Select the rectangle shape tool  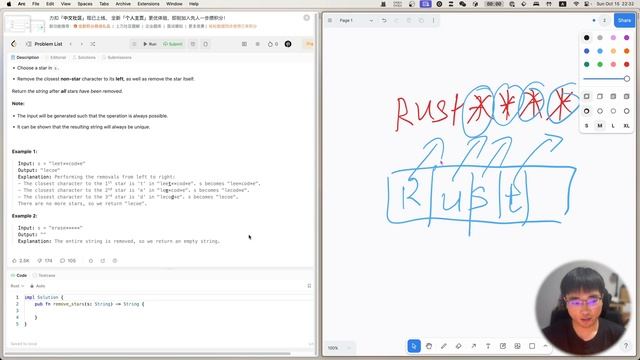[x=532, y=346]
